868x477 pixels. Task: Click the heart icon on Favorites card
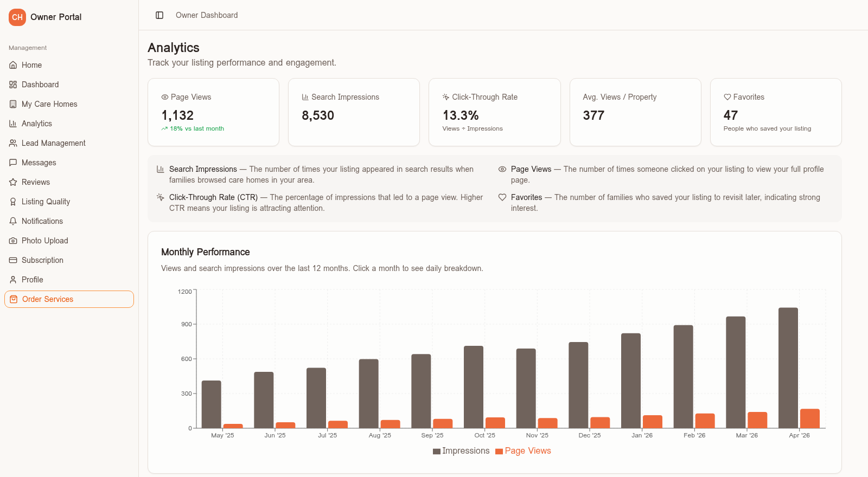(x=727, y=97)
